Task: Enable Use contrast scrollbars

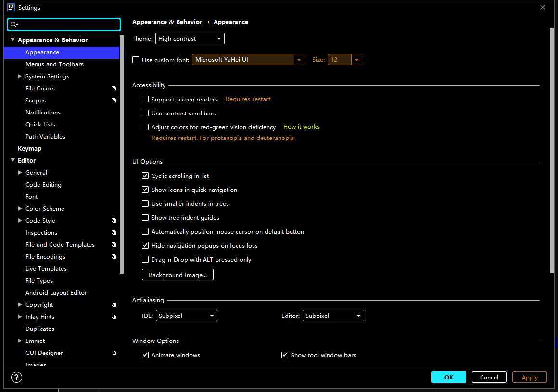Action: [145, 113]
